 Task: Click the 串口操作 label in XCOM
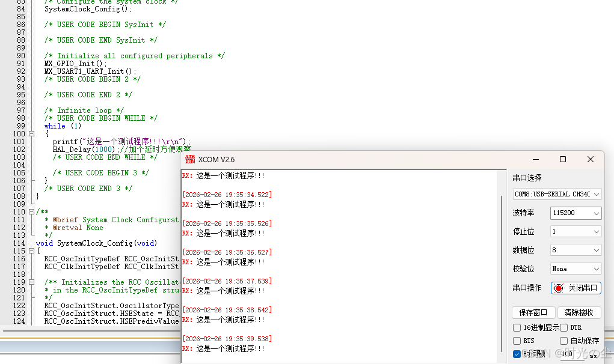527,288
